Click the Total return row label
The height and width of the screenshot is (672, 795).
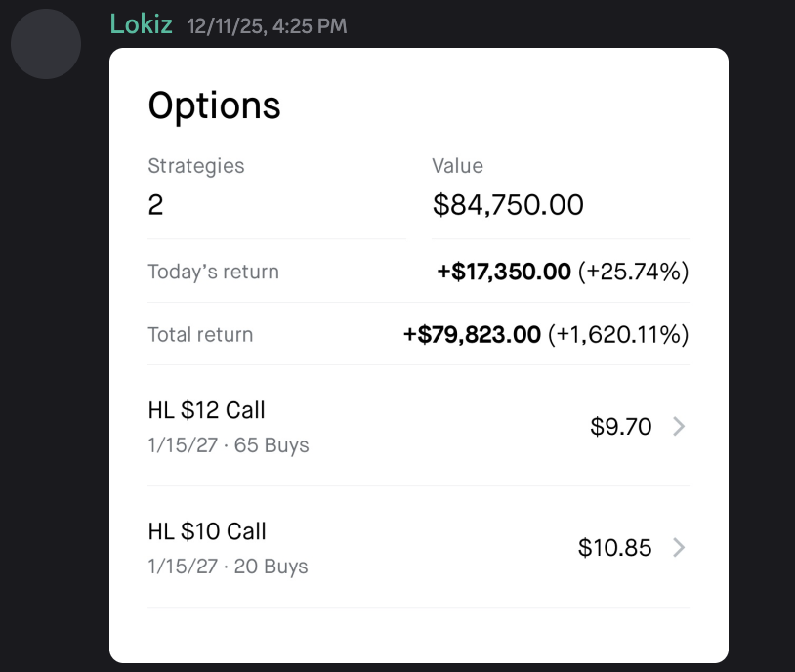pyautogui.click(x=200, y=335)
